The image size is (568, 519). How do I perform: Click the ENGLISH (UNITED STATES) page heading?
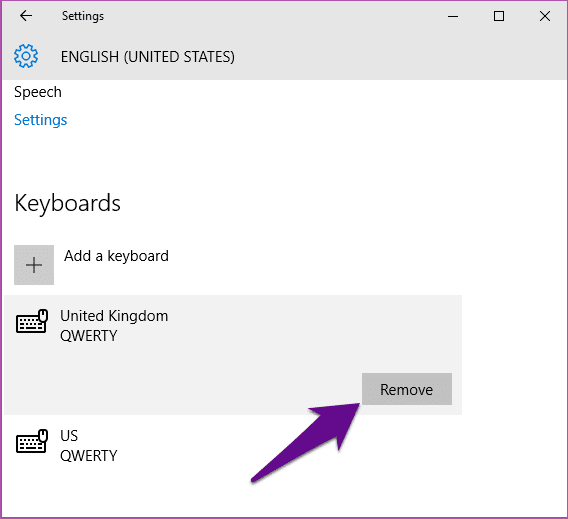tap(148, 57)
